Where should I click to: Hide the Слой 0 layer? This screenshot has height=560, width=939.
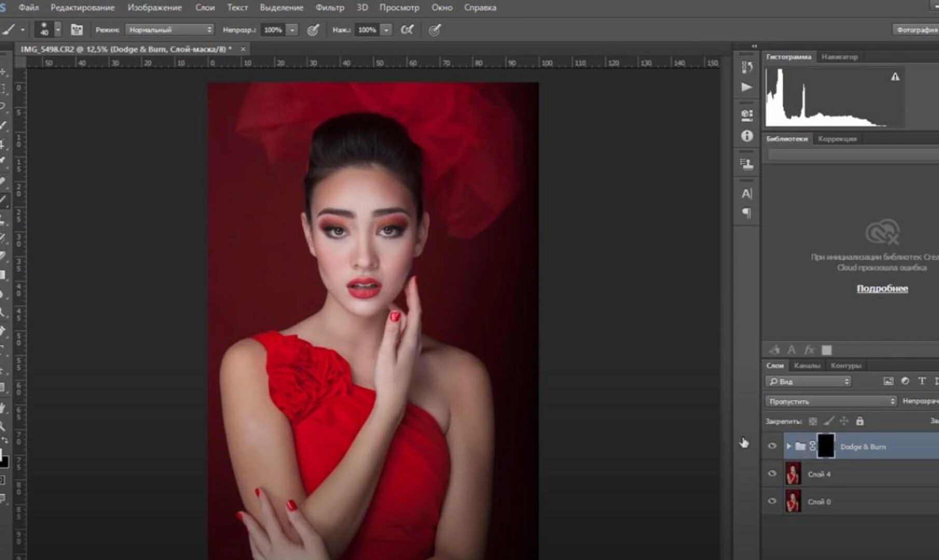pos(771,501)
